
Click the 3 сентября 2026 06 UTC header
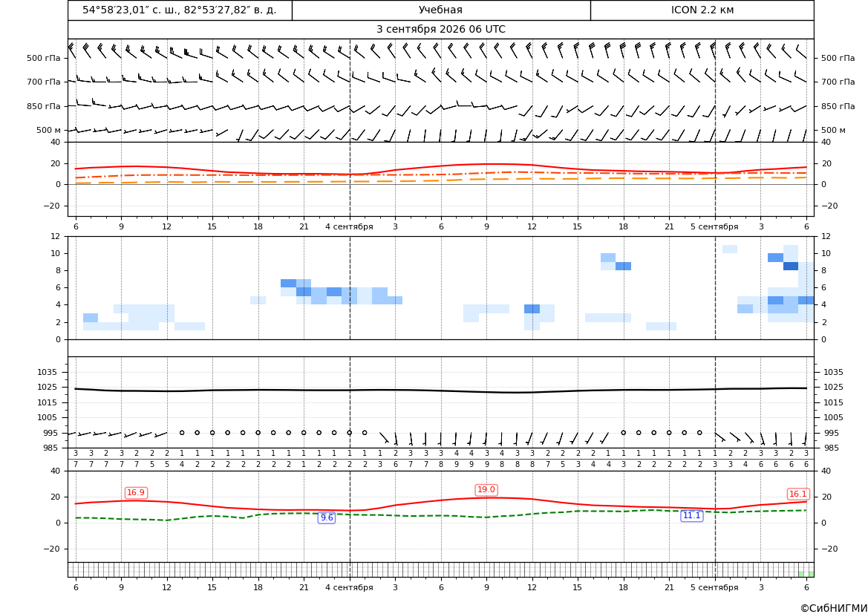[x=440, y=30]
